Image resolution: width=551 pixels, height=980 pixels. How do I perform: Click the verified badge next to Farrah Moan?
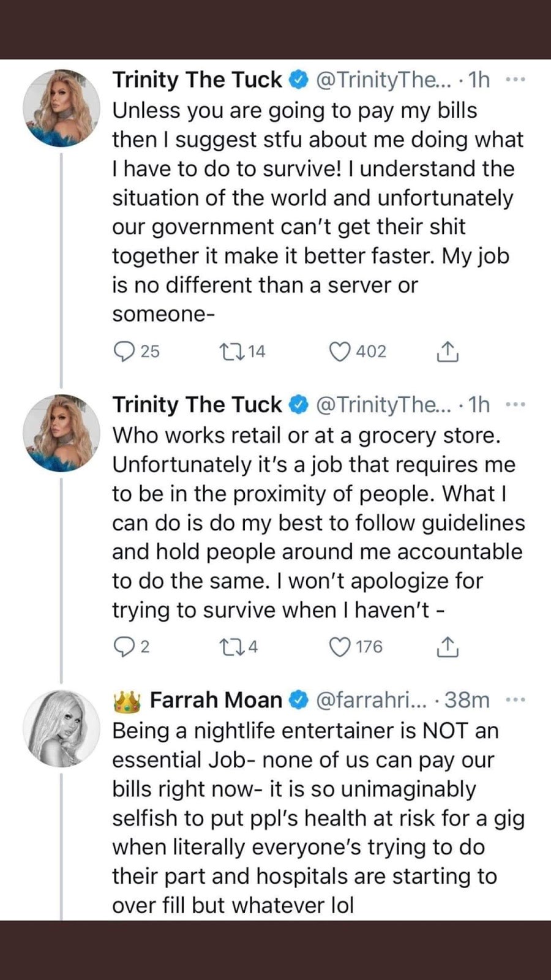point(298,700)
